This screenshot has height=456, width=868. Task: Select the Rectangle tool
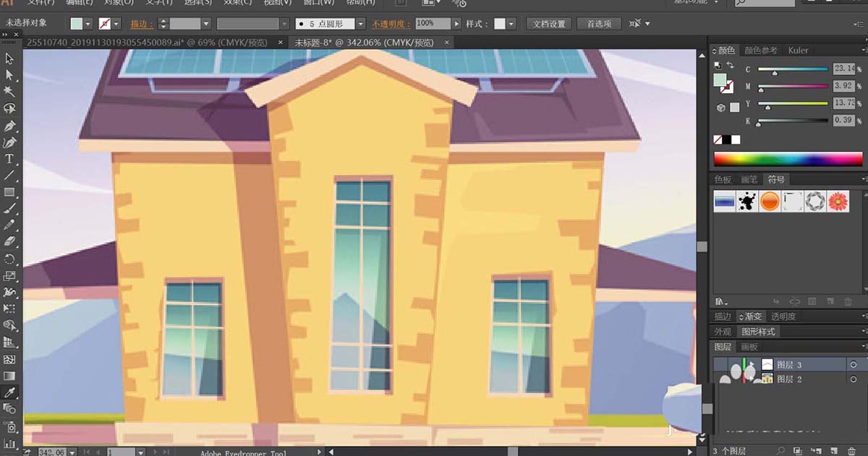point(9,192)
